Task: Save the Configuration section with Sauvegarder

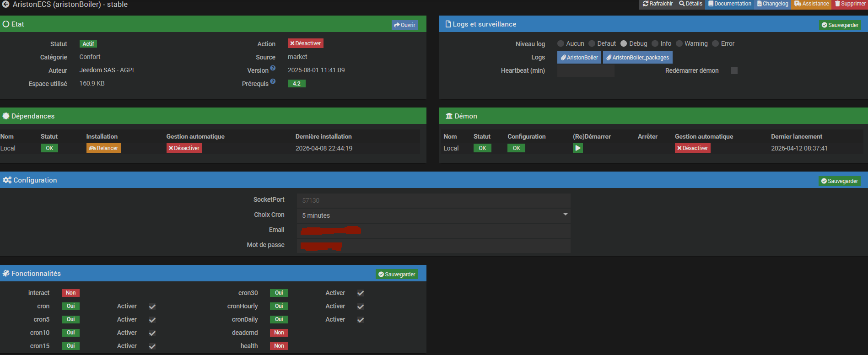Action: point(839,181)
